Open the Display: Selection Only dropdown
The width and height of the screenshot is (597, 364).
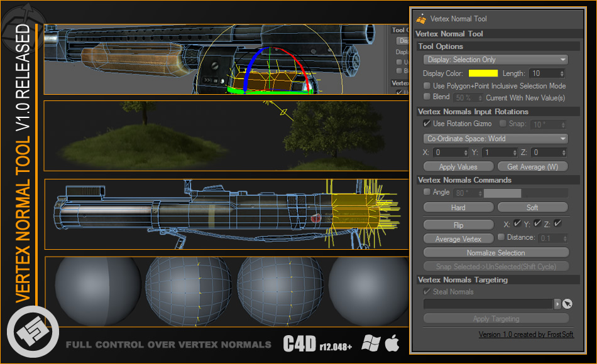[x=496, y=59]
